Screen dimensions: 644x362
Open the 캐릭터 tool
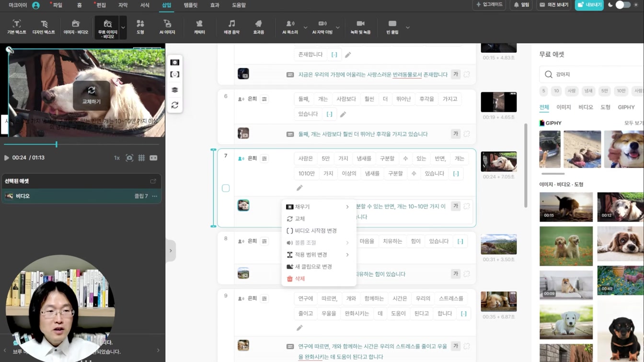pos(199,27)
